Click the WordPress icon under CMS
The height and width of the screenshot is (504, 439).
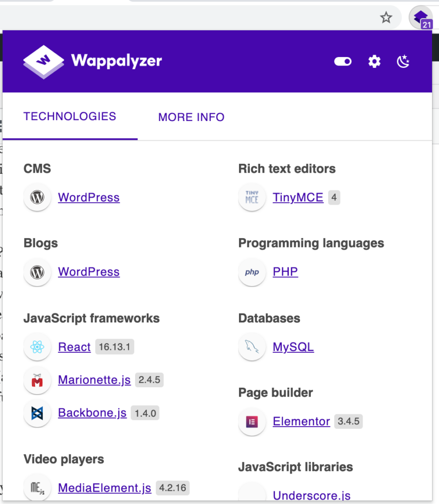(37, 197)
